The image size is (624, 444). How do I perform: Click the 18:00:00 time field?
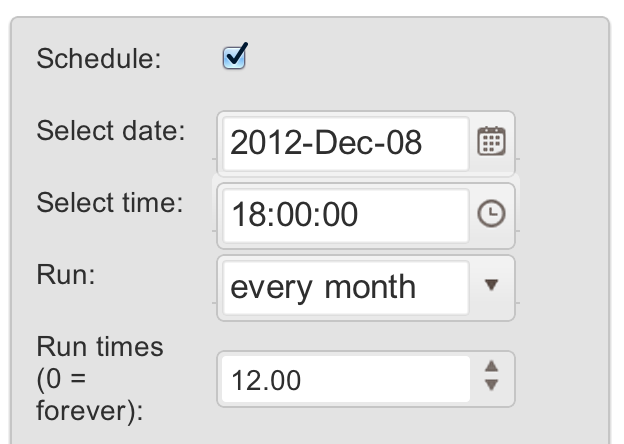tap(346, 216)
